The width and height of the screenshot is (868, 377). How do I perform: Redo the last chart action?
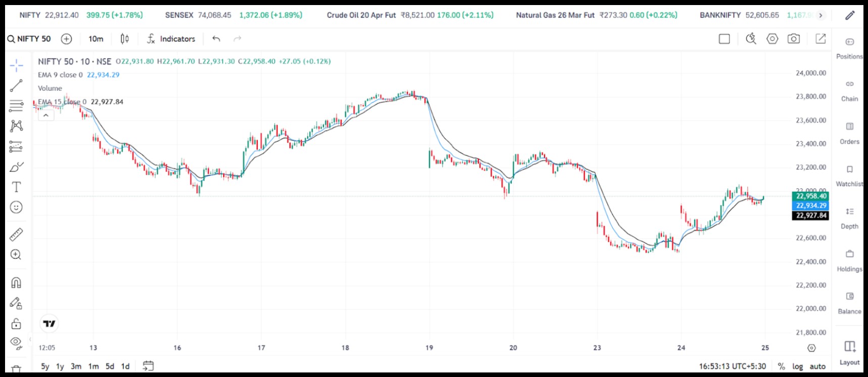(x=237, y=39)
